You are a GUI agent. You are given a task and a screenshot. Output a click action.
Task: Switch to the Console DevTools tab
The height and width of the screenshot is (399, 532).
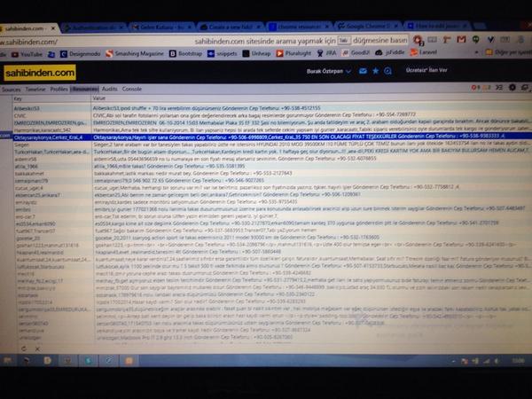click(131, 89)
